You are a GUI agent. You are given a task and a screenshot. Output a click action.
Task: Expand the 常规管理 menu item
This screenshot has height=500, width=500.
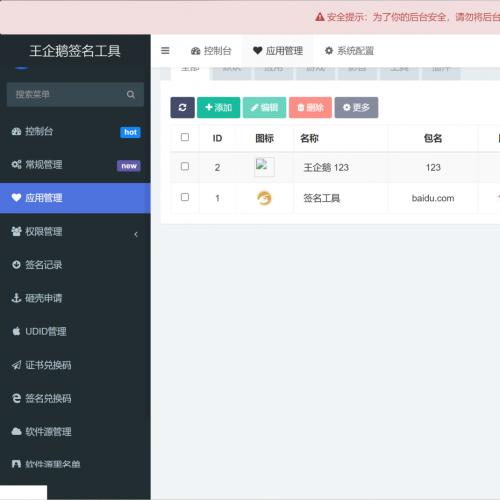click(75, 165)
